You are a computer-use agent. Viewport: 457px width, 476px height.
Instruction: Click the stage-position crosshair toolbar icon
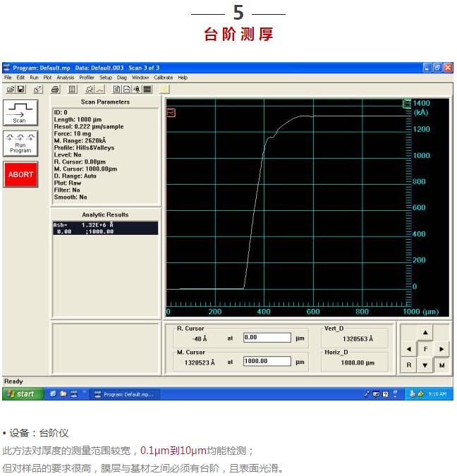tap(137, 90)
